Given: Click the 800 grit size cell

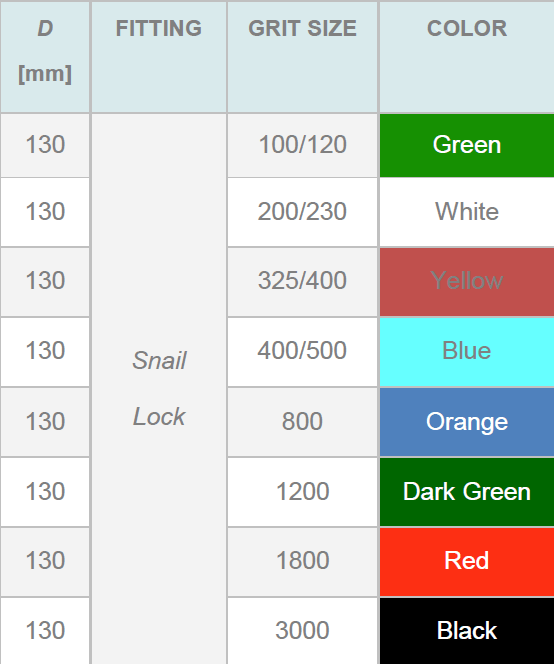Looking at the screenshot, I should (302, 422).
